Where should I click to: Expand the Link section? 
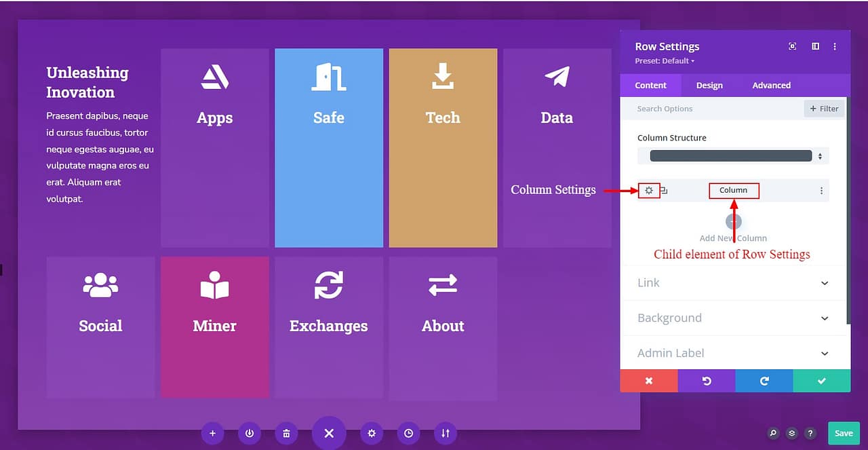[x=732, y=282]
